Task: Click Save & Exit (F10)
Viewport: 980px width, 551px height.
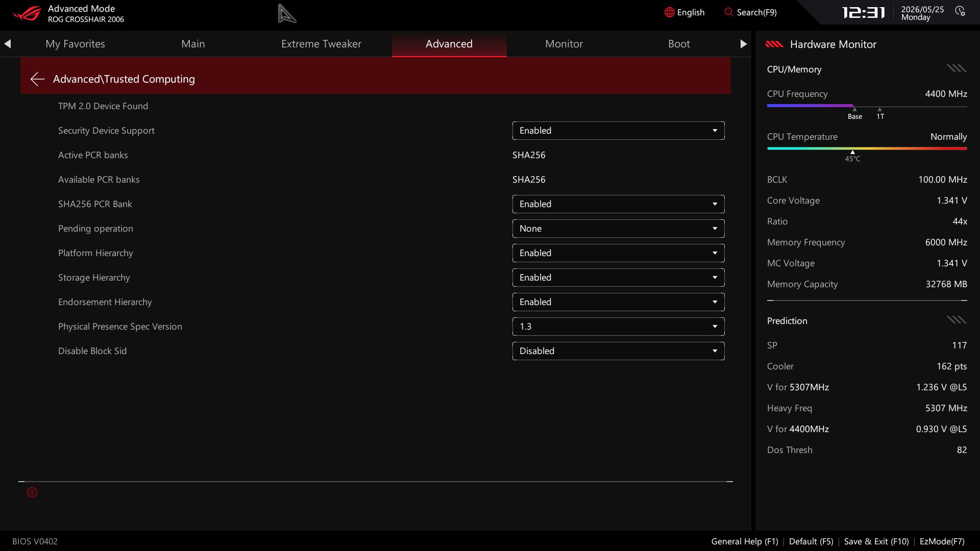Action: 876,541
